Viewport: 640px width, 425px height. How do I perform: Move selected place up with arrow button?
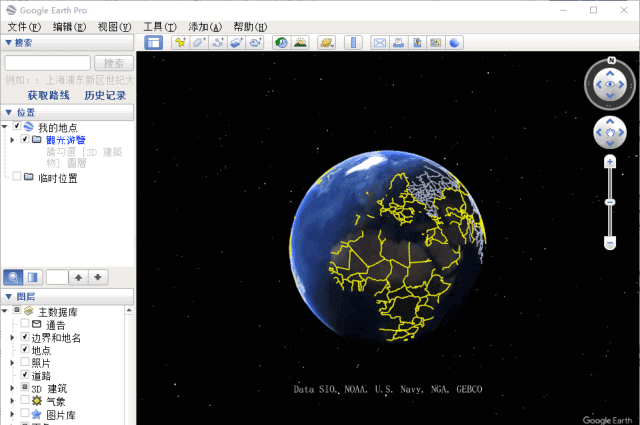(x=78, y=278)
